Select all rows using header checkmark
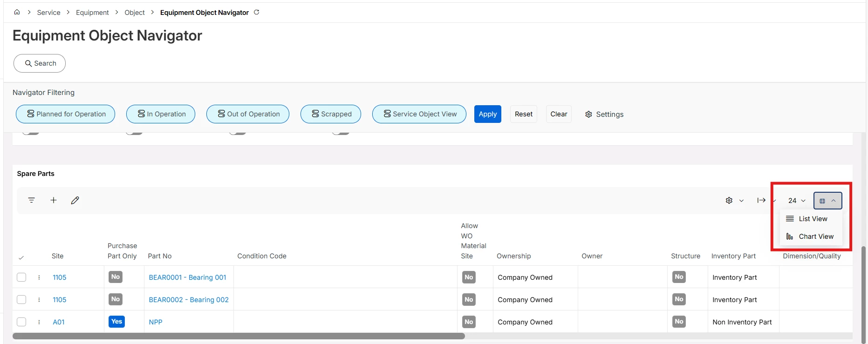The height and width of the screenshot is (344, 868). click(x=21, y=257)
